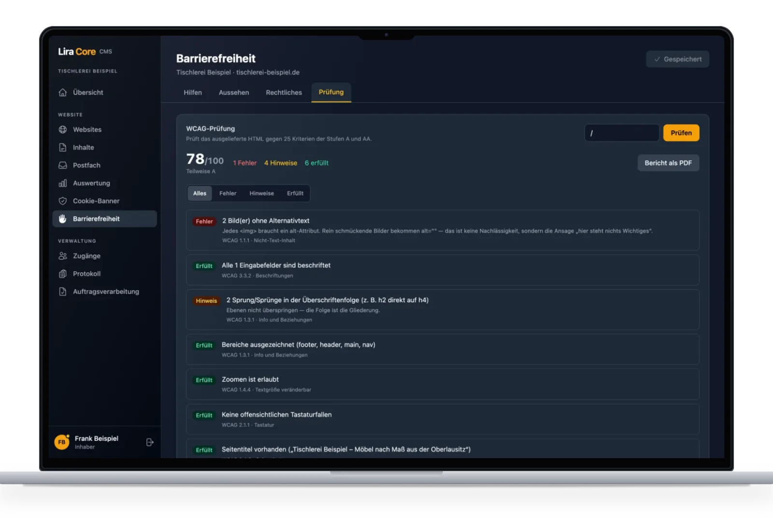Open the Postfach inbox icon
773x532 pixels.
point(63,165)
